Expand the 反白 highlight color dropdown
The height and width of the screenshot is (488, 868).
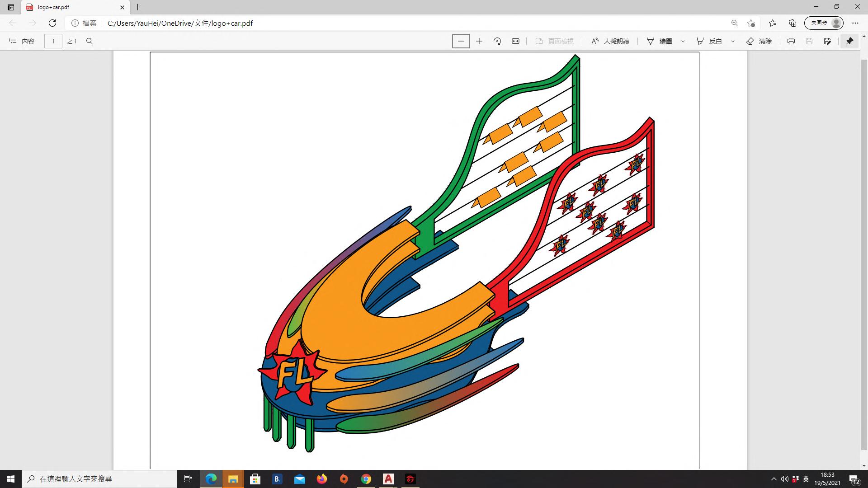[733, 41]
